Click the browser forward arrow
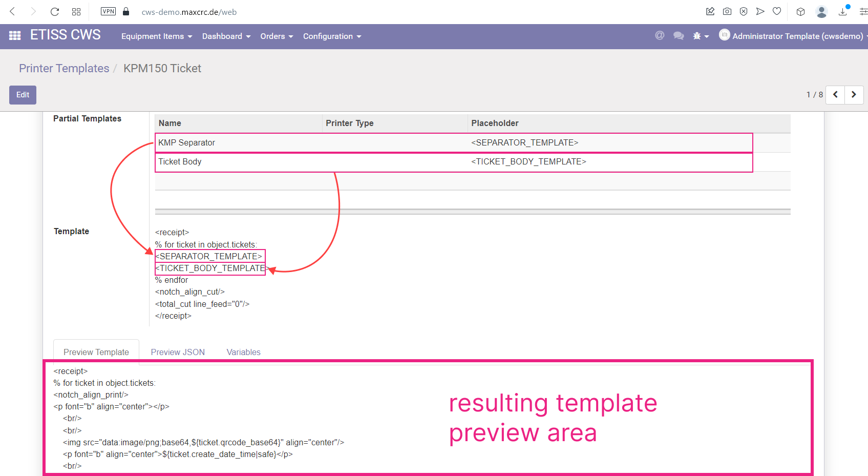 33,11
